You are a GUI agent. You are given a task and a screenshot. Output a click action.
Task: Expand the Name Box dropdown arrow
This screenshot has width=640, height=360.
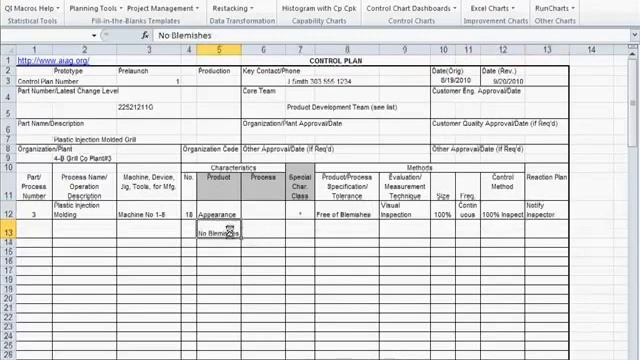tap(94, 36)
